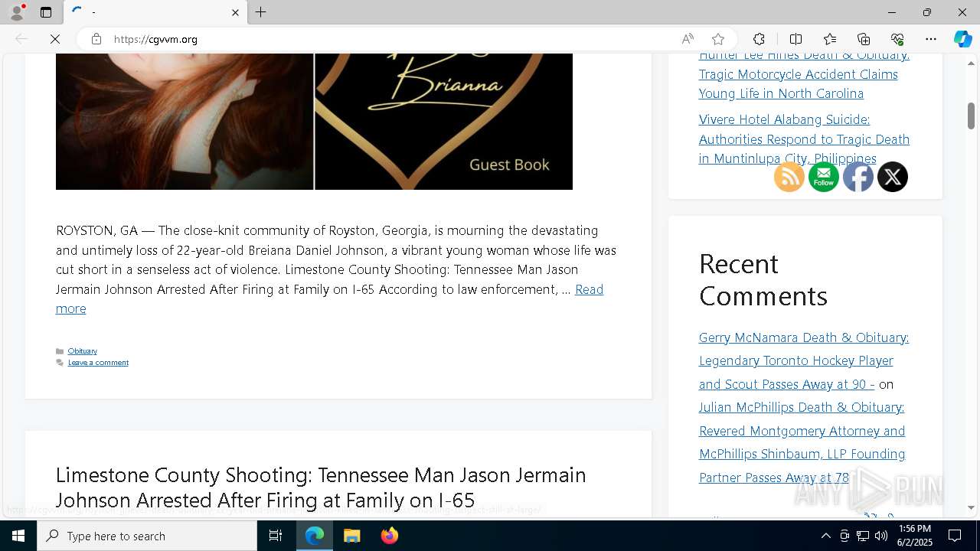Open clock showing 1:56 PM

click(x=914, y=536)
